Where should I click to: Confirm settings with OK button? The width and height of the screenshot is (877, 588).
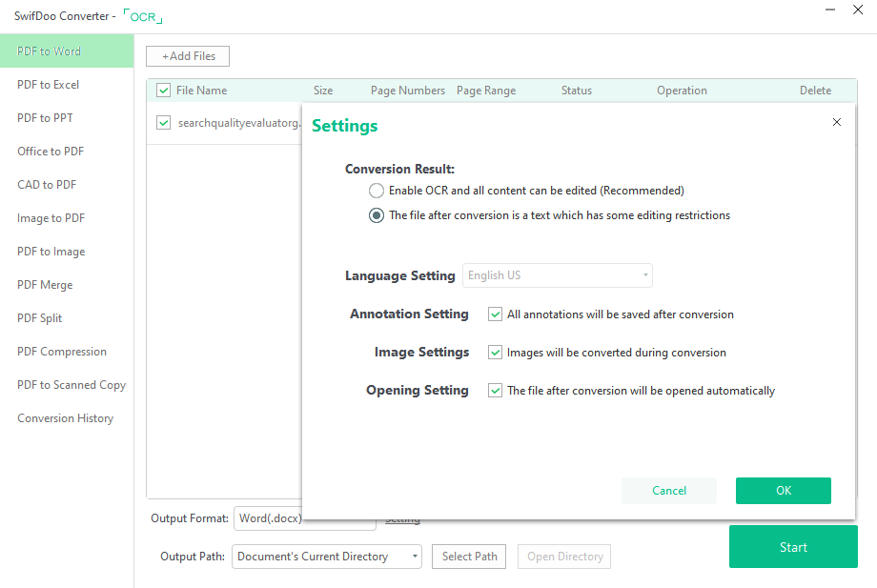click(783, 491)
